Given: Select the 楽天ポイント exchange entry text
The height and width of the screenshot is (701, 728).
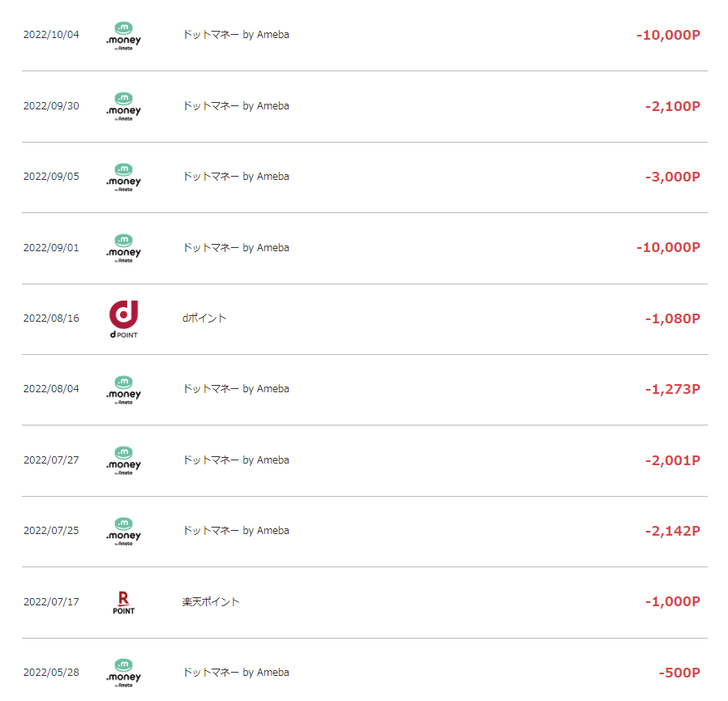Looking at the screenshot, I should [211, 602].
